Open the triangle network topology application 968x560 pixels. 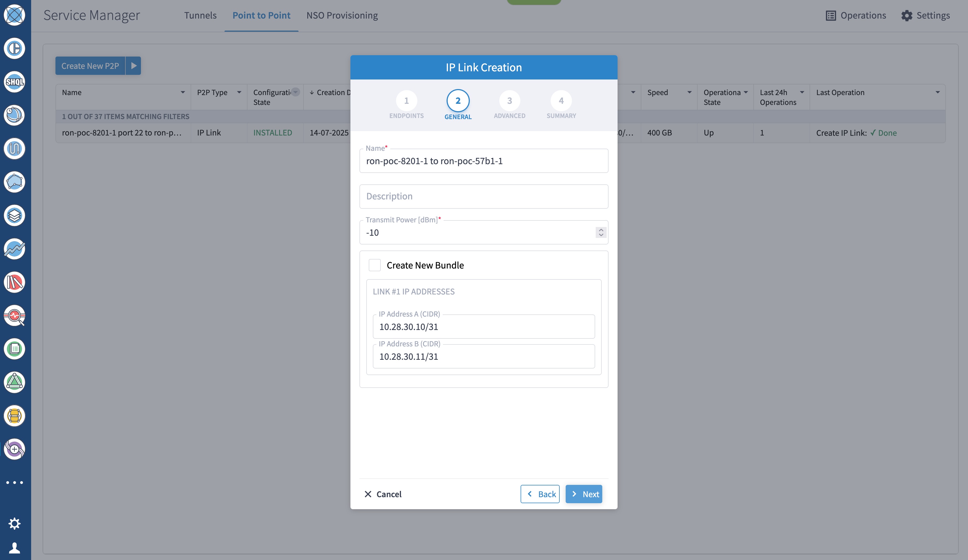14,382
